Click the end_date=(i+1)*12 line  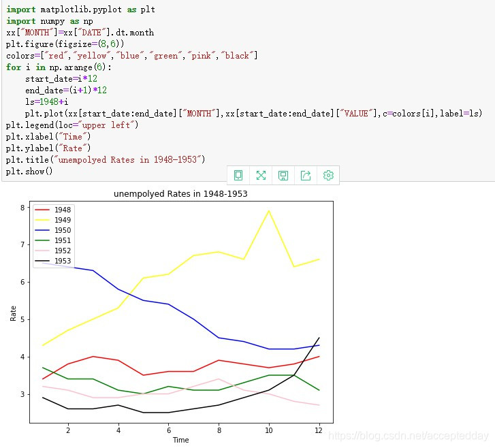click(66, 91)
